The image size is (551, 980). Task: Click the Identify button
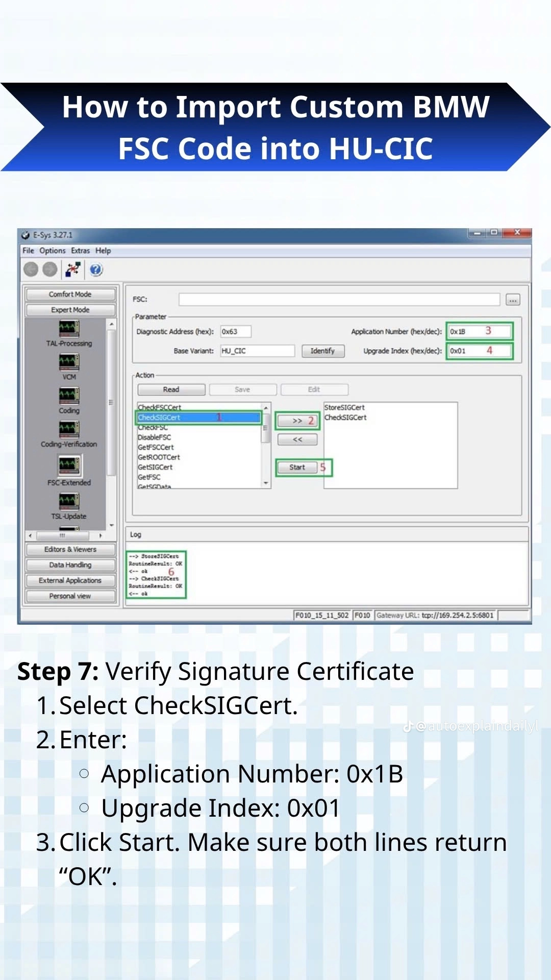click(322, 351)
